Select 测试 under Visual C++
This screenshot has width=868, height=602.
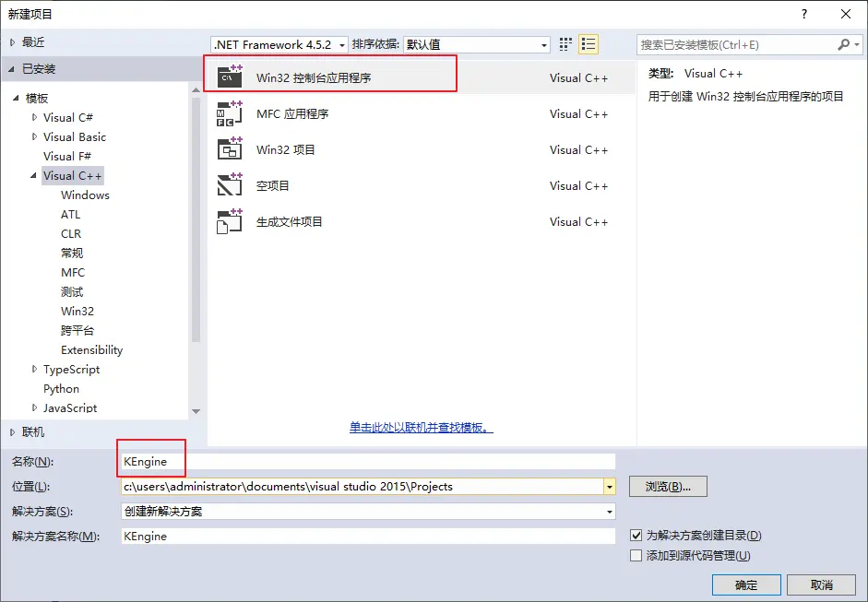pyautogui.click(x=72, y=291)
